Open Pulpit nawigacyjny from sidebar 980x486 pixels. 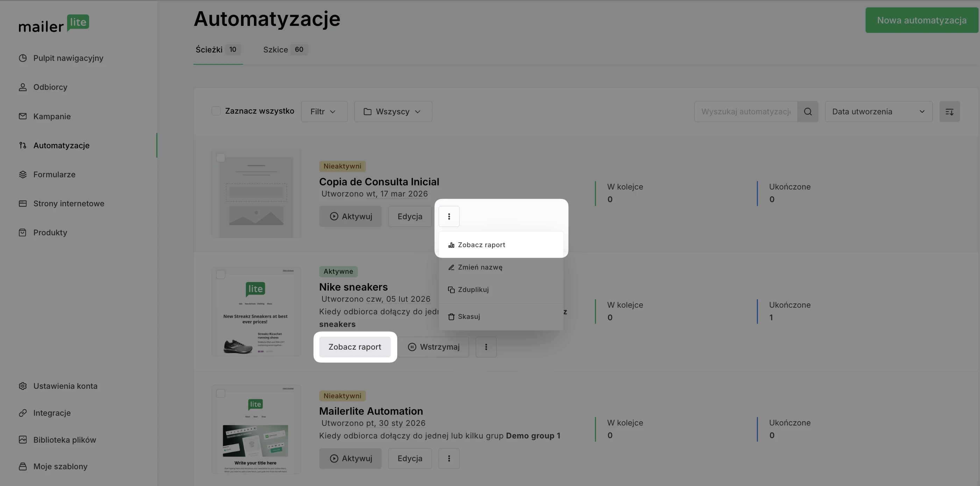[68, 58]
